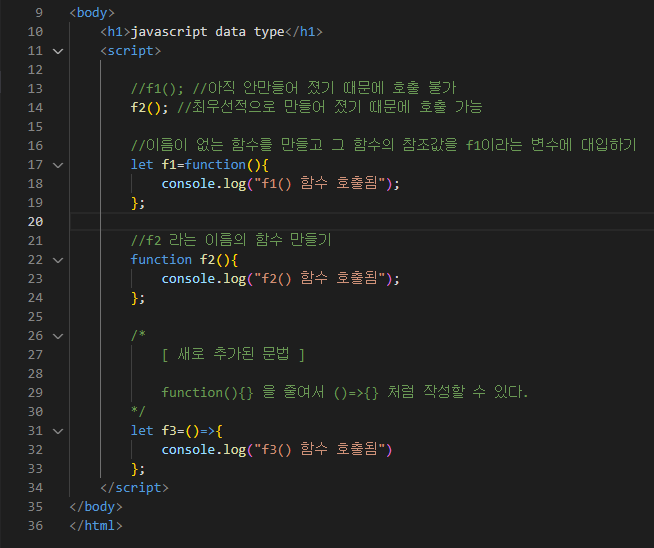Collapse the block comment fold on line 26

(x=58, y=336)
